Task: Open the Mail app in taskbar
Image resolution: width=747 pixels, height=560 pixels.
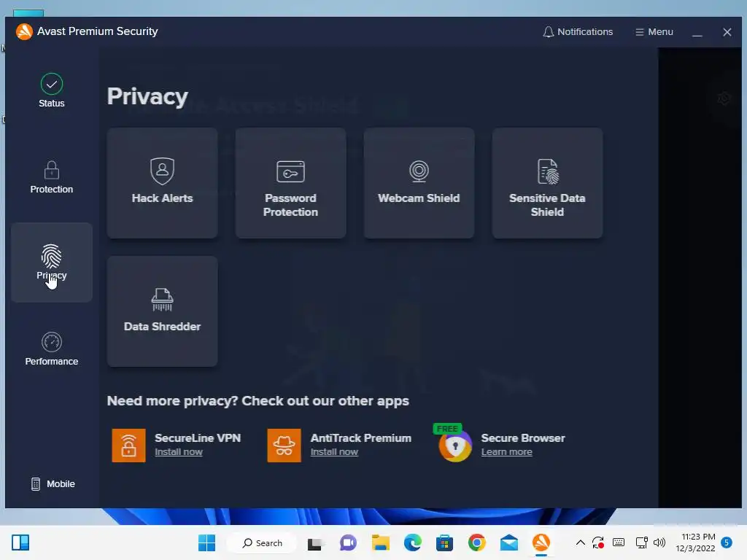Action: pyautogui.click(x=508, y=542)
